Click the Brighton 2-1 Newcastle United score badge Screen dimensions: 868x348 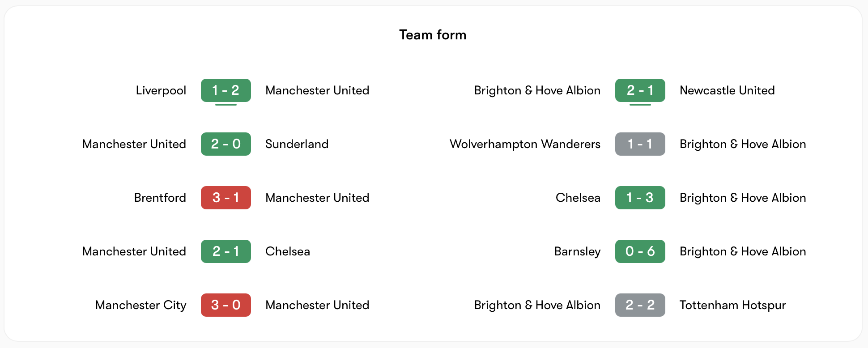(640, 90)
